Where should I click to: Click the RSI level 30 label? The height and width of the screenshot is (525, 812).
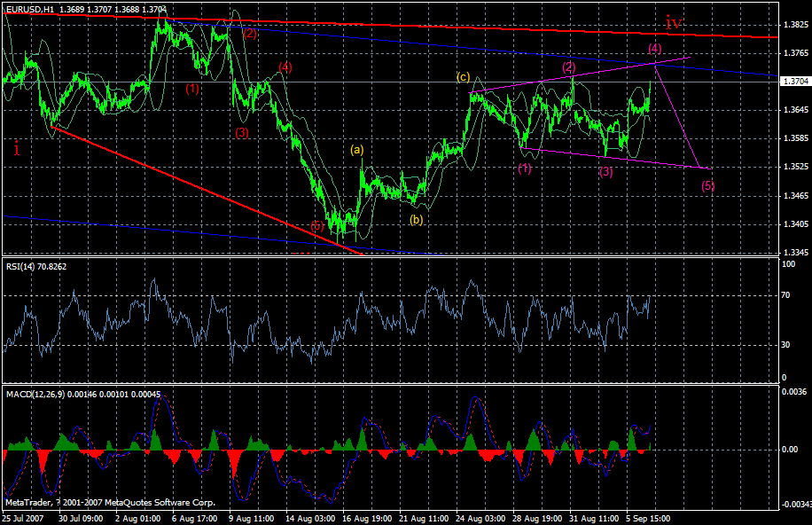click(x=785, y=345)
